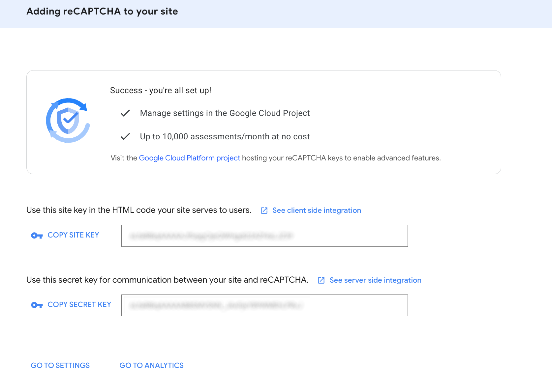Open GO TO ANALYTICS
Image resolution: width=552 pixels, height=392 pixels.
click(151, 366)
